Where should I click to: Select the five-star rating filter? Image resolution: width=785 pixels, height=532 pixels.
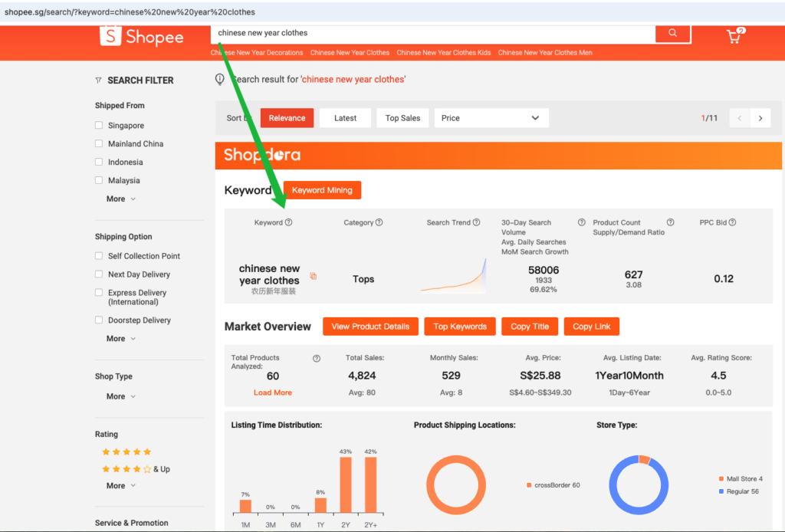[126, 452]
